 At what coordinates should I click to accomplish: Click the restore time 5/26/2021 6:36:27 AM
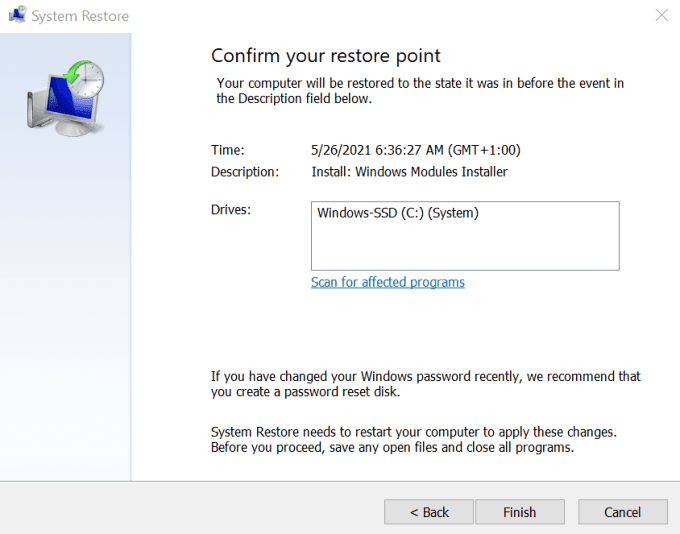(415, 150)
